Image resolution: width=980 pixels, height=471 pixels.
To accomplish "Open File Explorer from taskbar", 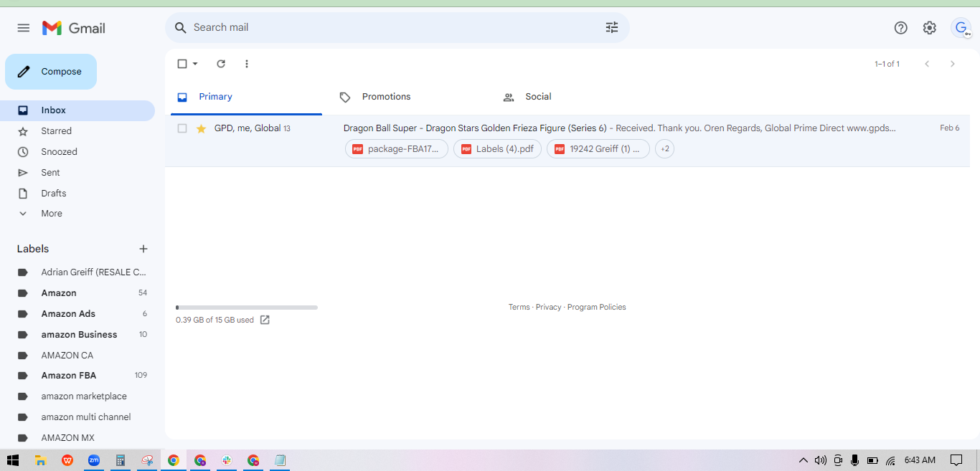I will 41,460.
